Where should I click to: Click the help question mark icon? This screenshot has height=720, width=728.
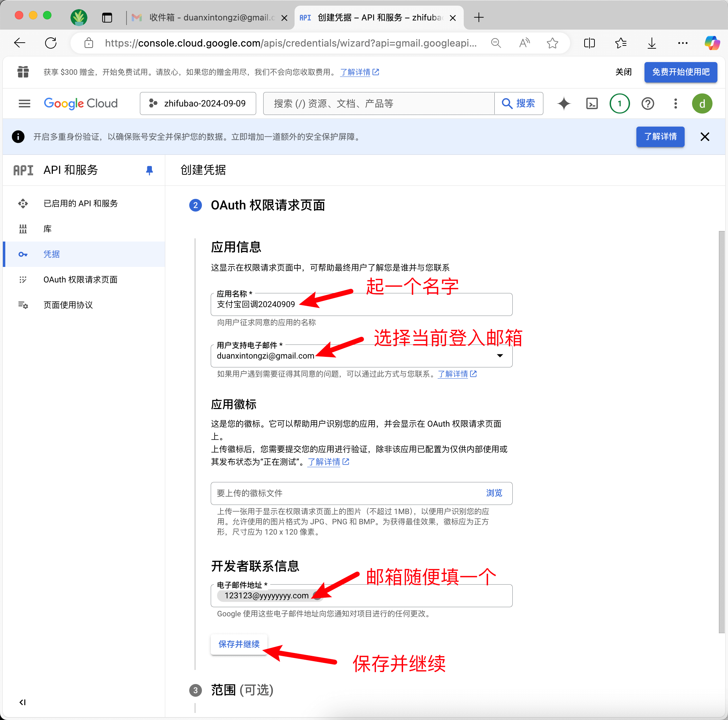647,103
